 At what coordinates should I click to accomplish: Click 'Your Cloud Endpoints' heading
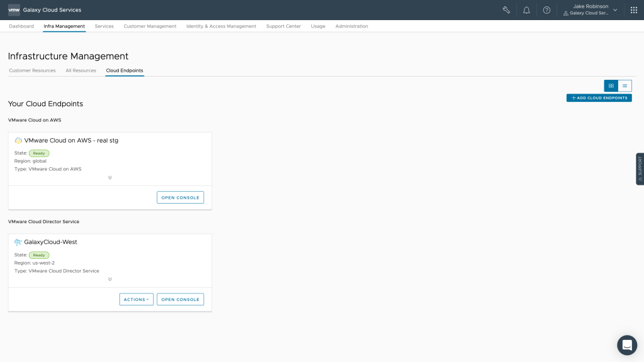pos(45,104)
